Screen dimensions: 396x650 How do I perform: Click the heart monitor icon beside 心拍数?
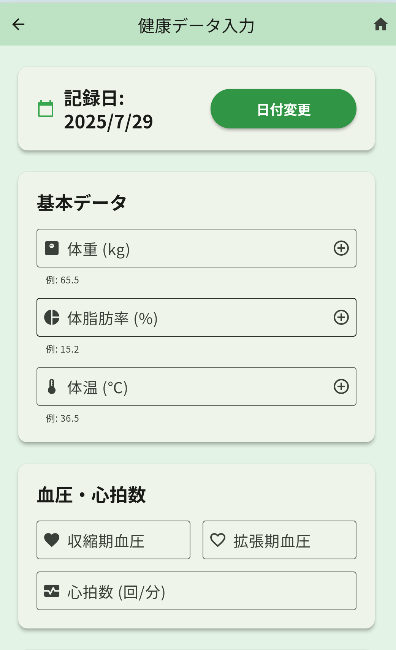click(52, 591)
